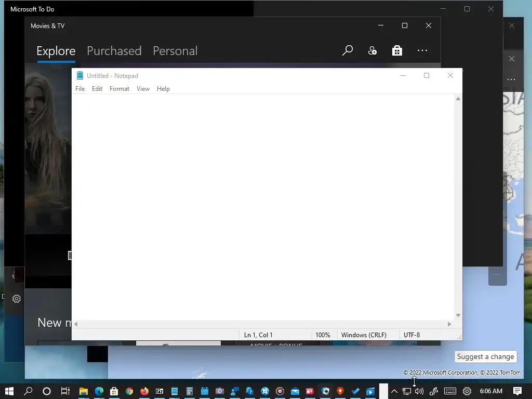Open Task View on the taskbar
532x399 pixels.
pos(65,391)
